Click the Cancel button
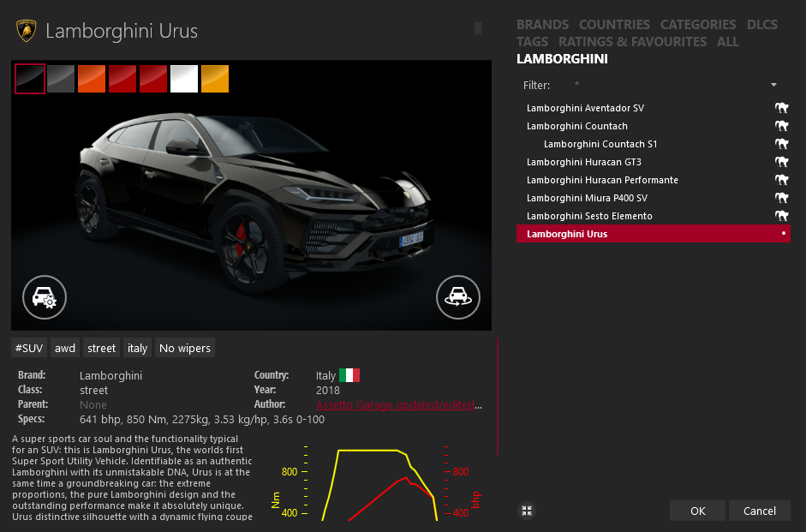The height and width of the screenshot is (532, 806). pos(759,511)
